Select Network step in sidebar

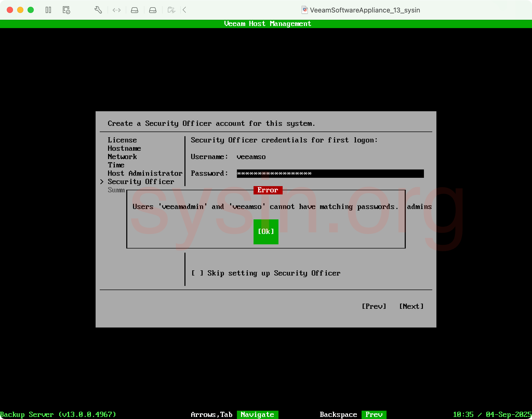[122, 157]
